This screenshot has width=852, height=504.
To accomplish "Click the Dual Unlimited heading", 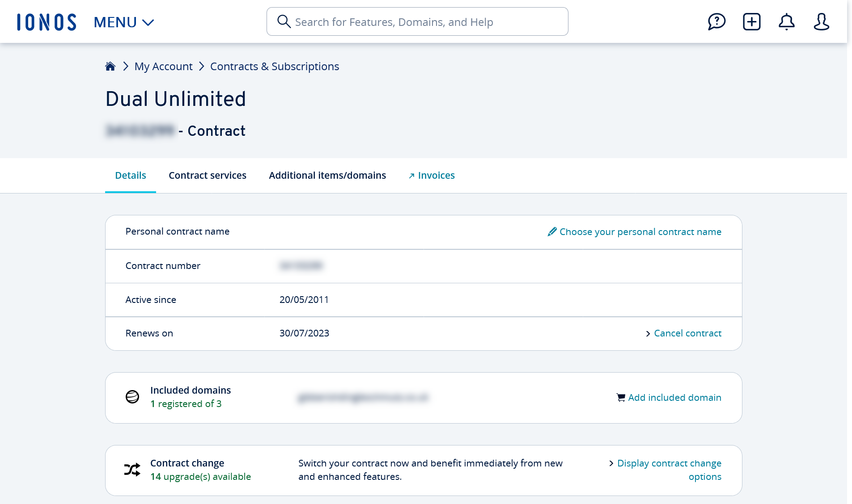I will 176,99.
